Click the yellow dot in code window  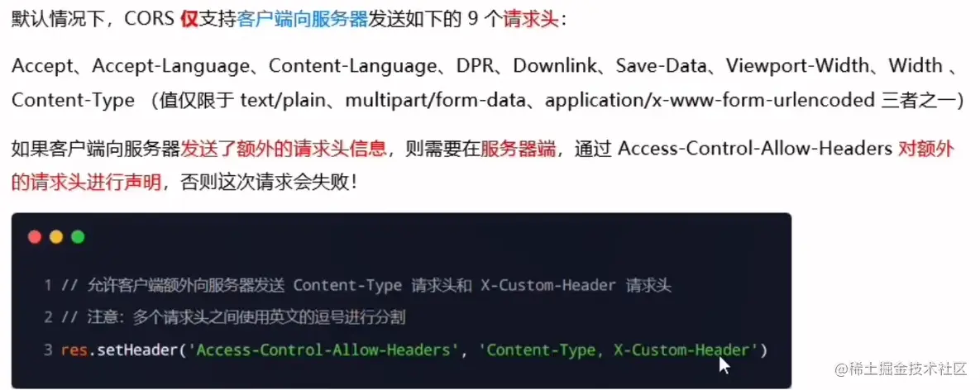[56, 237]
